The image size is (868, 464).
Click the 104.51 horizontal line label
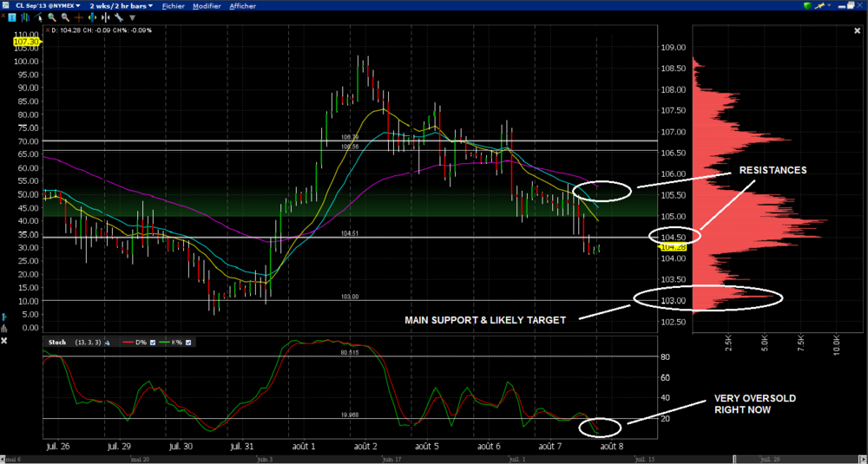350,233
